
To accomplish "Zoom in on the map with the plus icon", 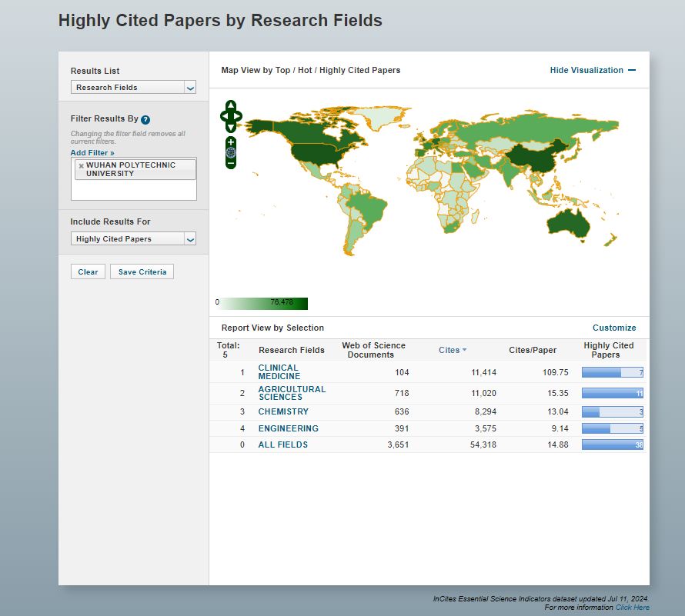I will tap(231, 142).
